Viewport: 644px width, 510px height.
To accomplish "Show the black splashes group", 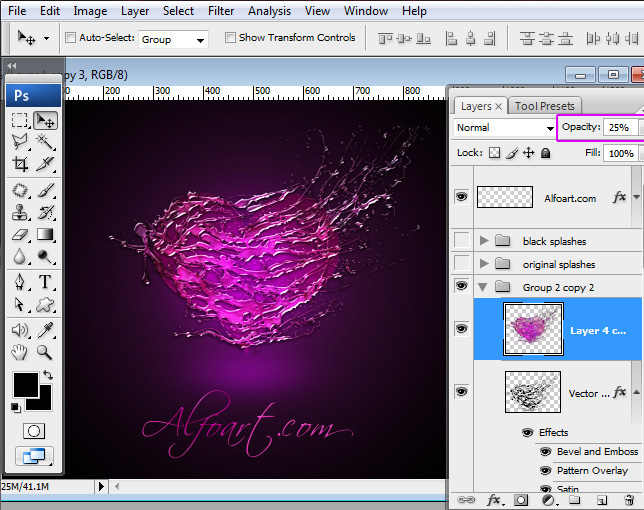I will click(x=461, y=241).
